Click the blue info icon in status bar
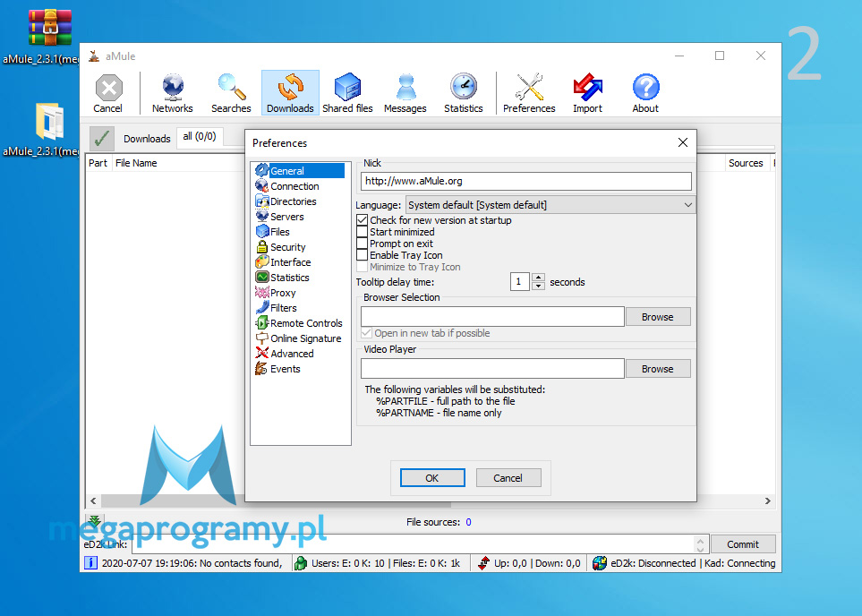 90,563
